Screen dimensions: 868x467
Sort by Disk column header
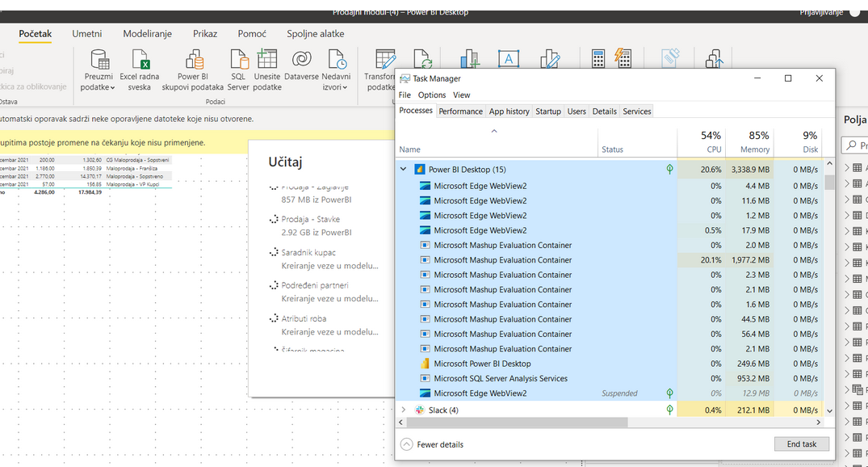pos(798,142)
